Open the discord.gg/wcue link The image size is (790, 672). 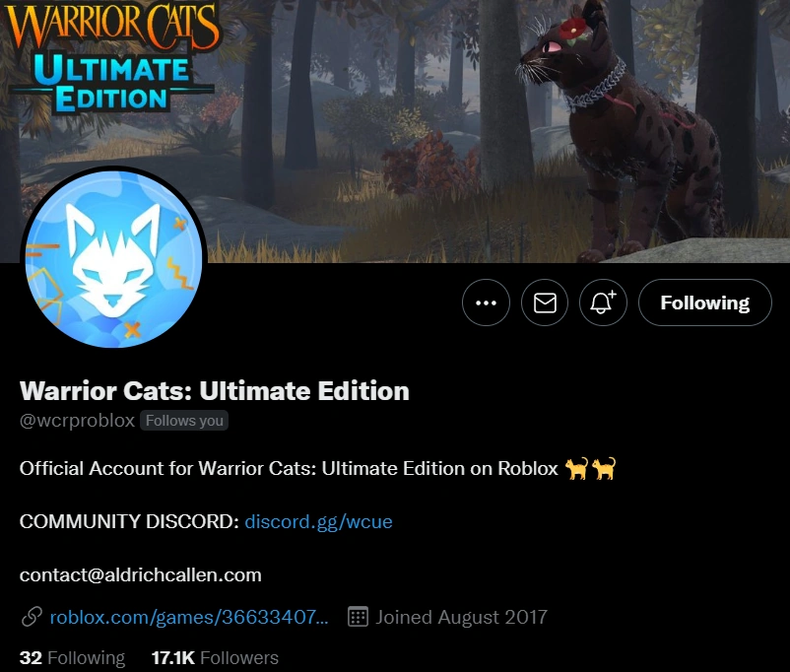coord(318,522)
